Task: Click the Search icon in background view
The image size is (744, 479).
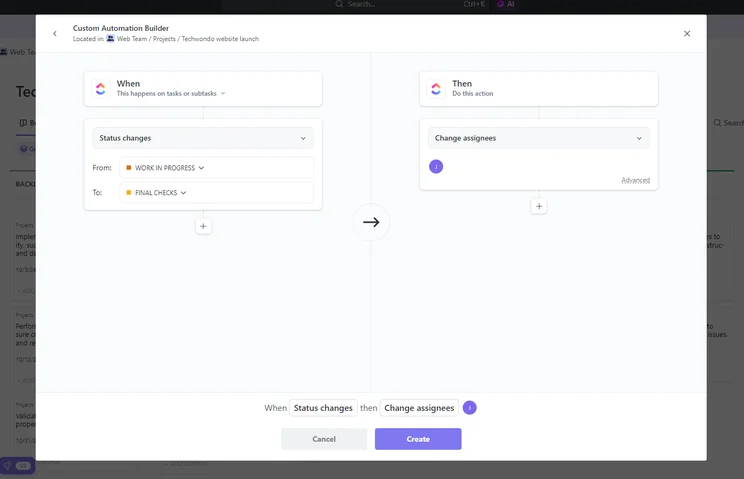Action: coord(717,123)
